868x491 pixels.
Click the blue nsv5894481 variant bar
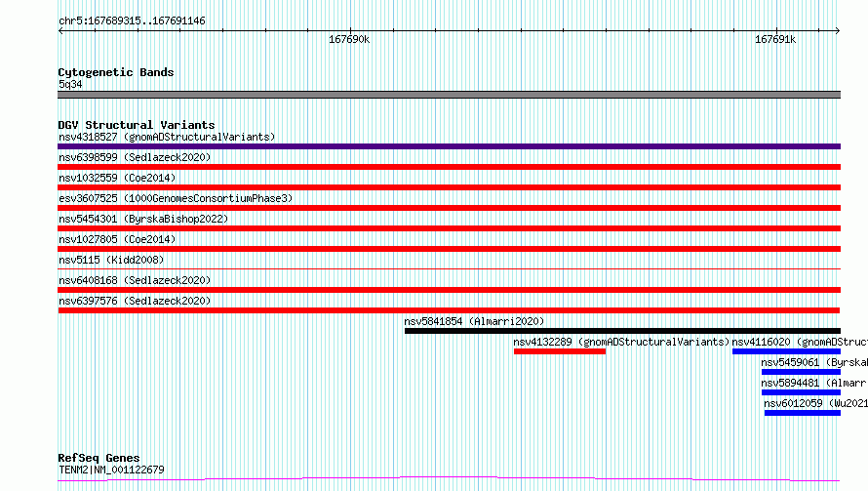(x=801, y=392)
